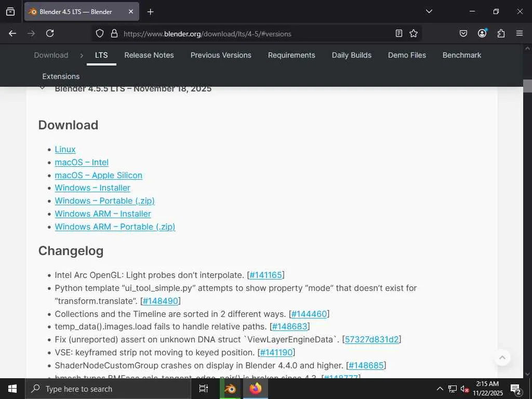Switch to Blender on the taskbar
Viewport: 532px width, 399px height.
coord(231,389)
